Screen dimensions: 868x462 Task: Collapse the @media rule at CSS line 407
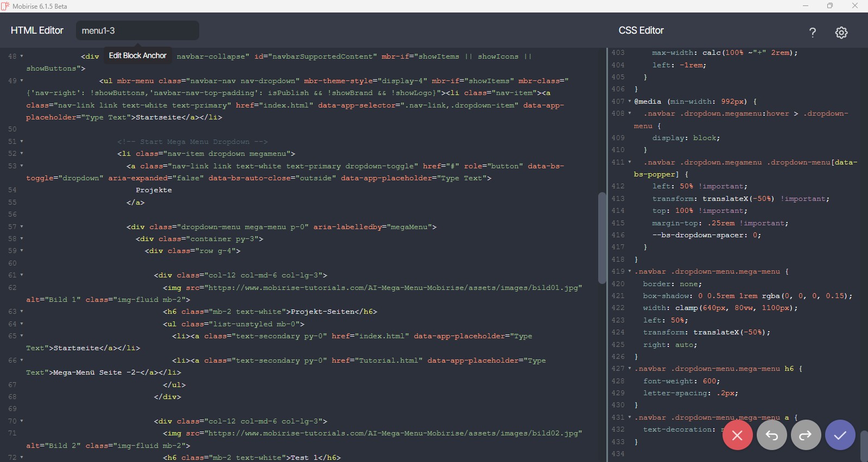click(630, 102)
